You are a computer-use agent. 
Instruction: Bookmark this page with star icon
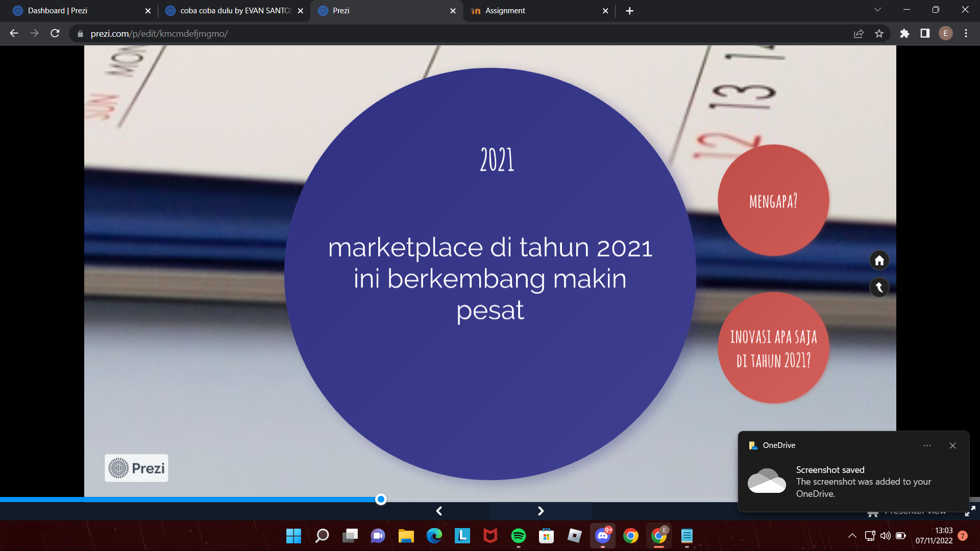[x=879, y=34]
